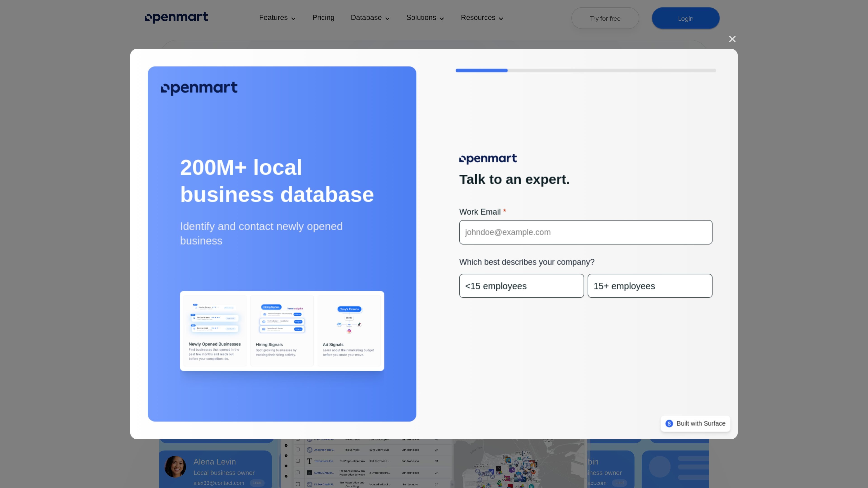Click the "Work Email" field label
868x488 pixels.
(x=480, y=212)
